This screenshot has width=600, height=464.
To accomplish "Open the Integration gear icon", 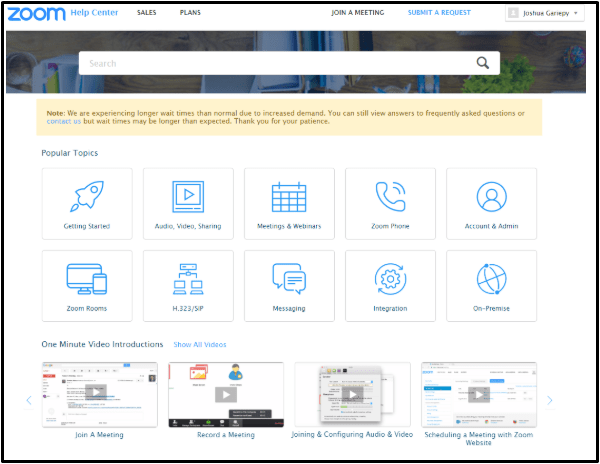I will pos(390,279).
